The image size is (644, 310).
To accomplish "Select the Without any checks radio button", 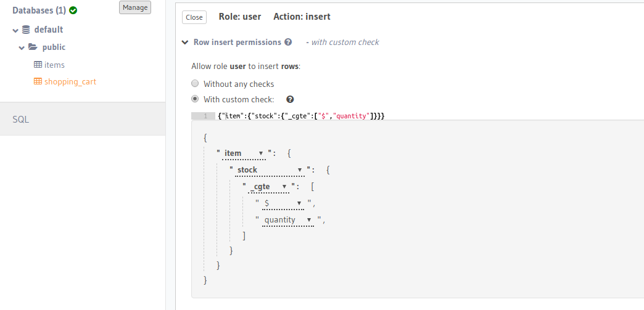I will pyautogui.click(x=195, y=84).
